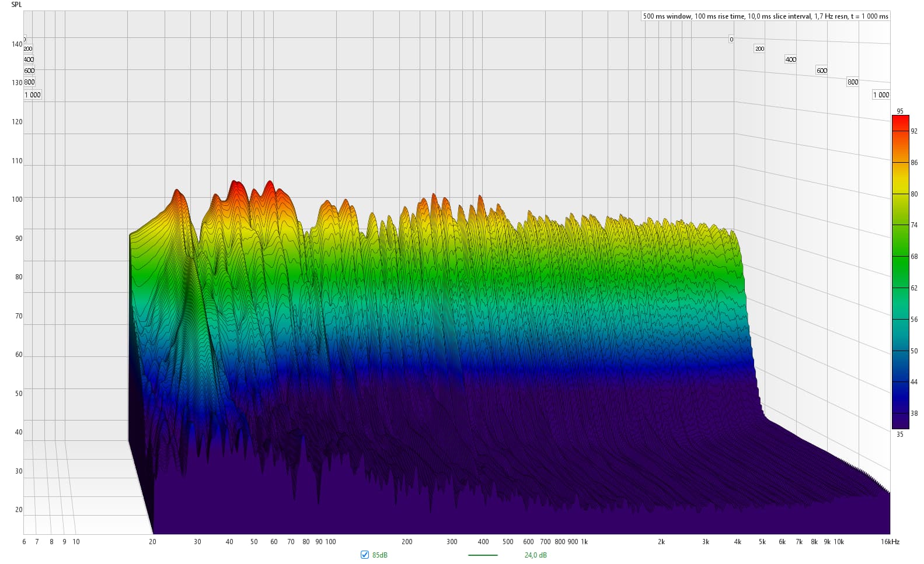Screen dimensions: 924x564
Task: Click the 35 minimum color scale label
Action: (x=900, y=434)
